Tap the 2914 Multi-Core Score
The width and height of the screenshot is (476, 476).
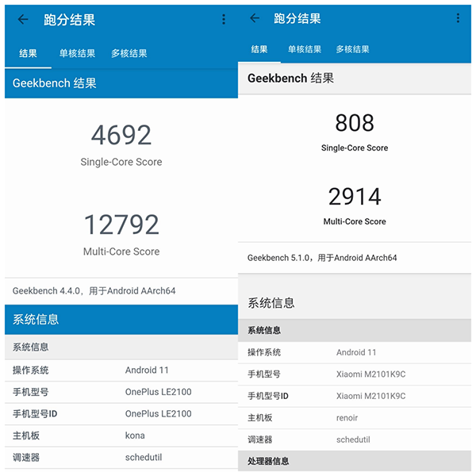tap(355, 197)
